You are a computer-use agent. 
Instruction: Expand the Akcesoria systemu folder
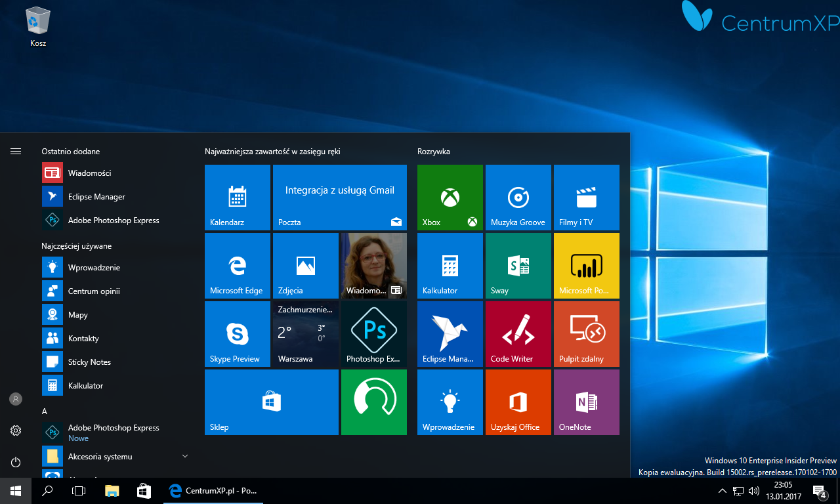[115, 456]
